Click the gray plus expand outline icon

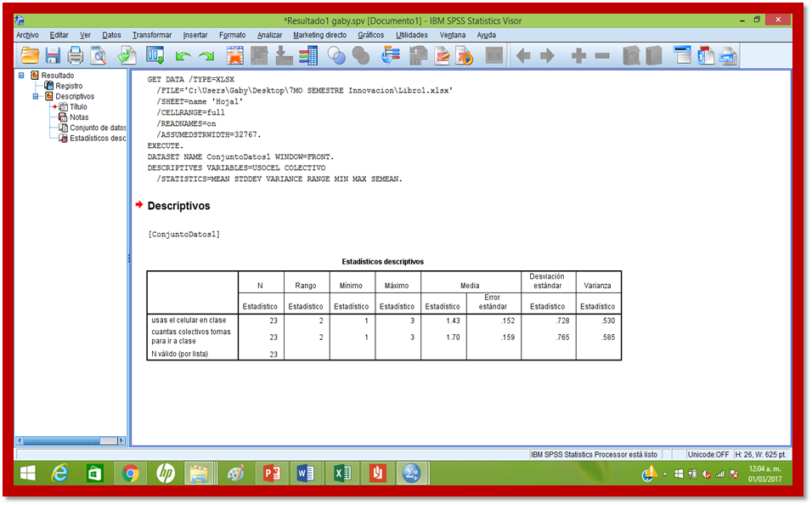578,55
